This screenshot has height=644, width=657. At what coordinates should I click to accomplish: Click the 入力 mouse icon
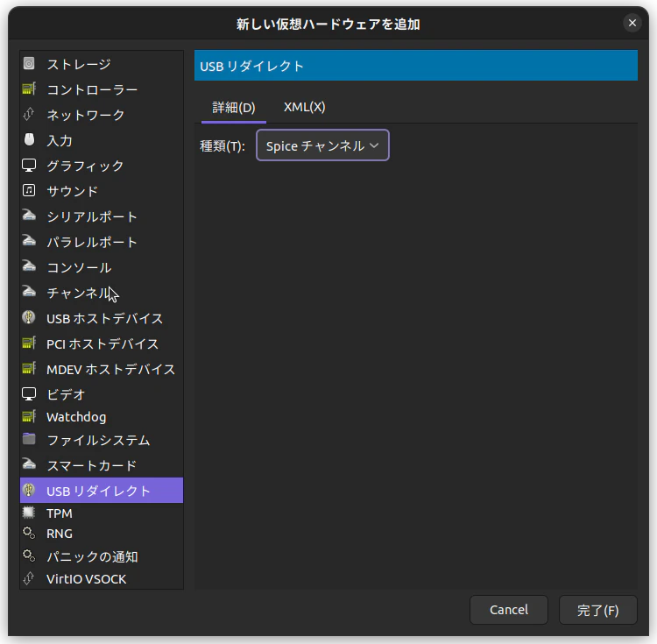tap(29, 139)
